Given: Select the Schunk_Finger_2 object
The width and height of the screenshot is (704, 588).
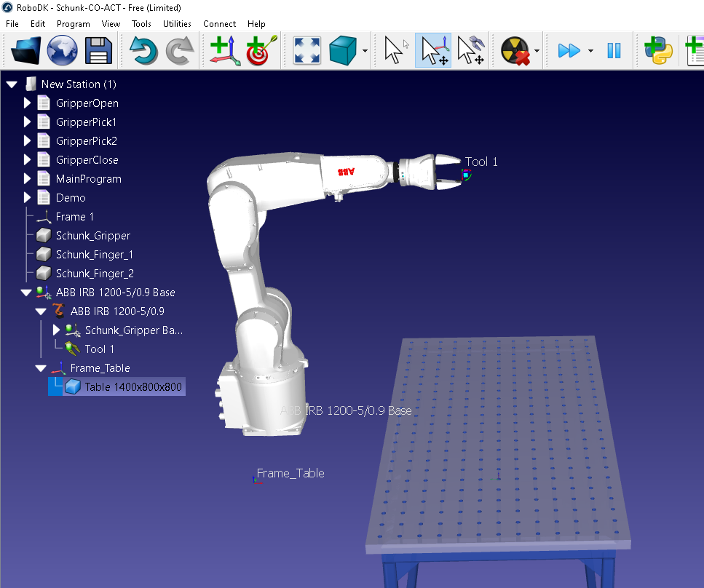Looking at the screenshot, I should pyautogui.click(x=95, y=274).
